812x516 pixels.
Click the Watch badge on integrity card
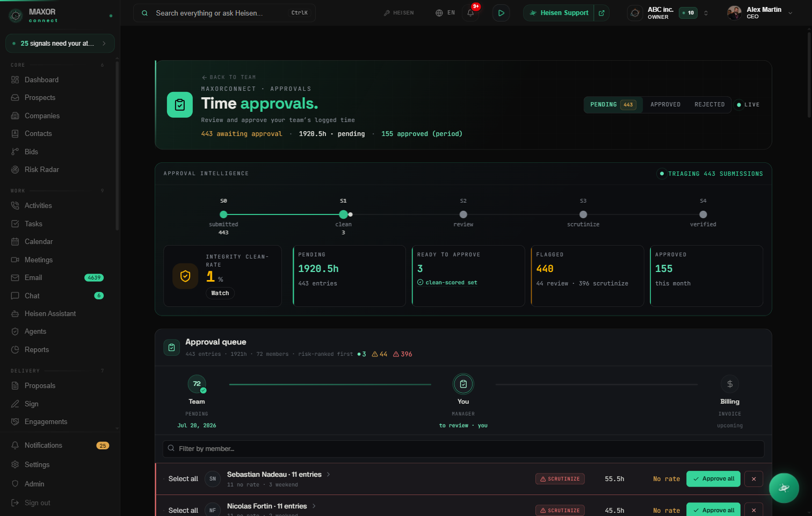220,293
